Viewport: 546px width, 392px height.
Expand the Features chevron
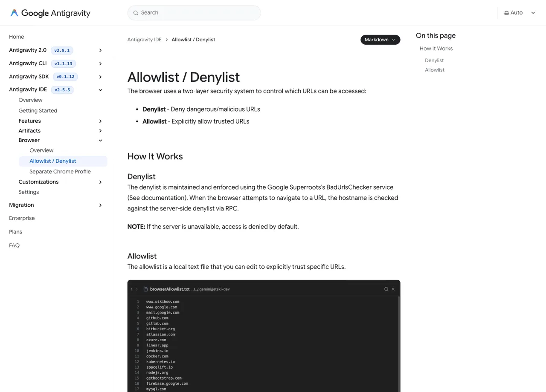tap(100, 121)
